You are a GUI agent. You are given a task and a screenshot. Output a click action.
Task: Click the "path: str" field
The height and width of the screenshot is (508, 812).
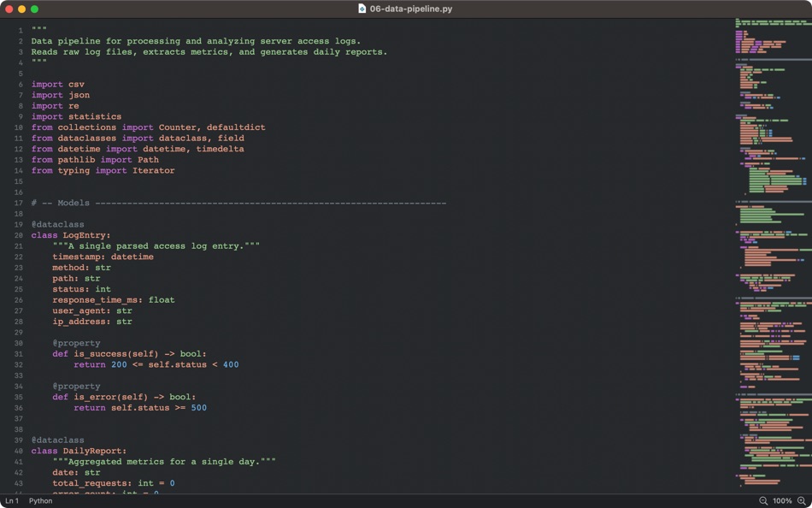(76, 278)
